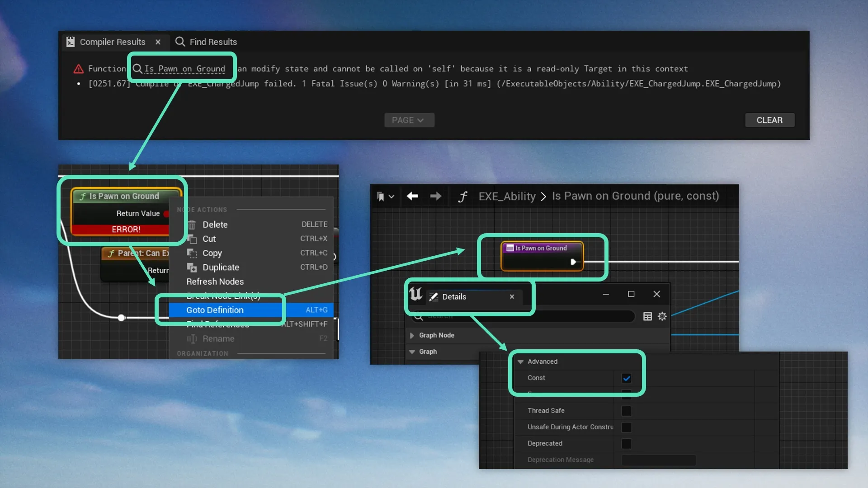
Task: Click the Details settings gear icon
Action: [662, 316]
